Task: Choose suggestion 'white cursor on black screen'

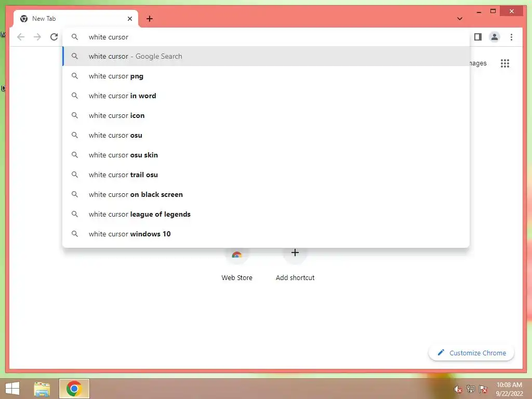Action: click(x=266, y=194)
